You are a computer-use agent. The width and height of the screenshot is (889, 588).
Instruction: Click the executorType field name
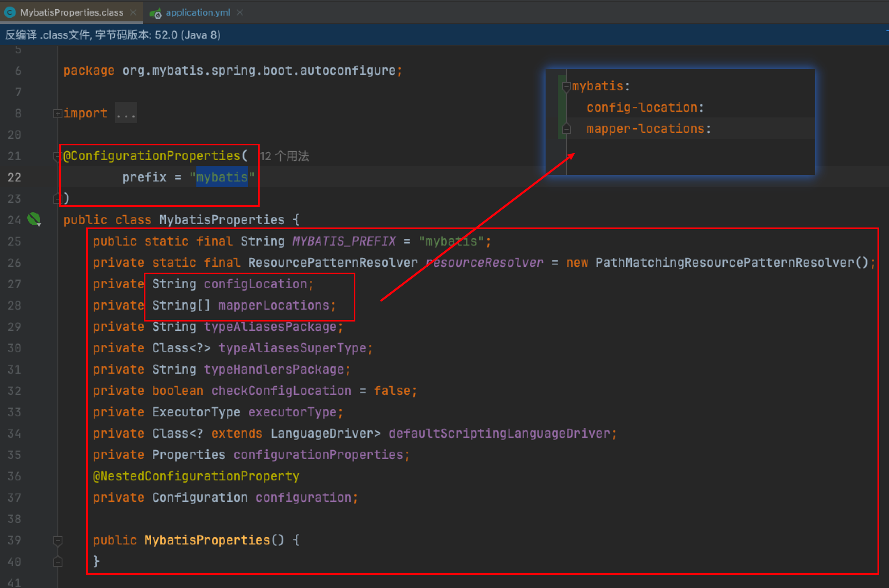292,412
